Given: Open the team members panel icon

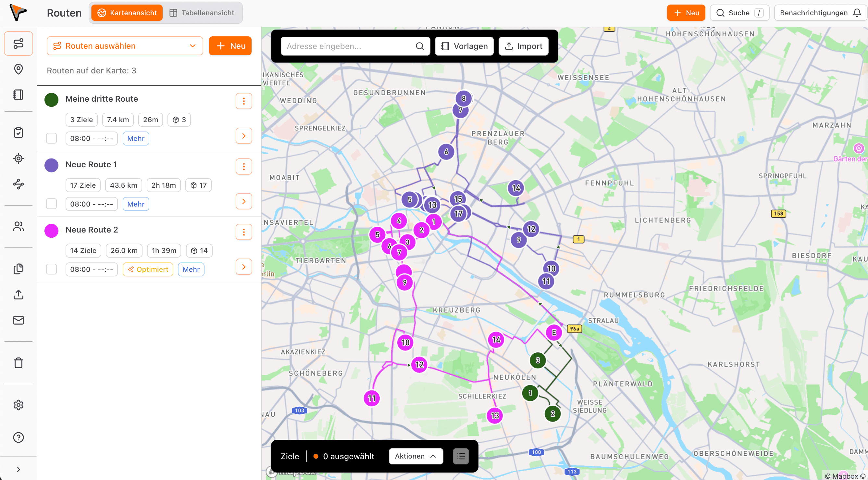Looking at the screenshot, I should click(18, 226).
